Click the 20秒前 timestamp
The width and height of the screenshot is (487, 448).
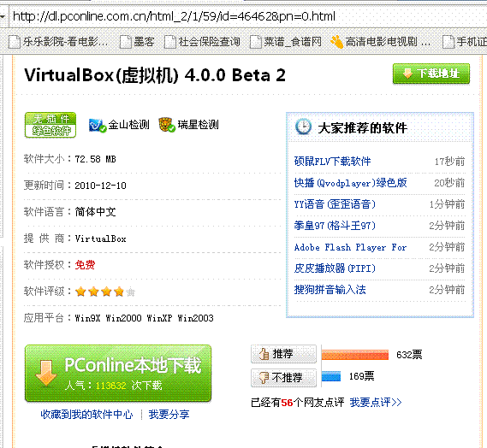pos(449,183)
